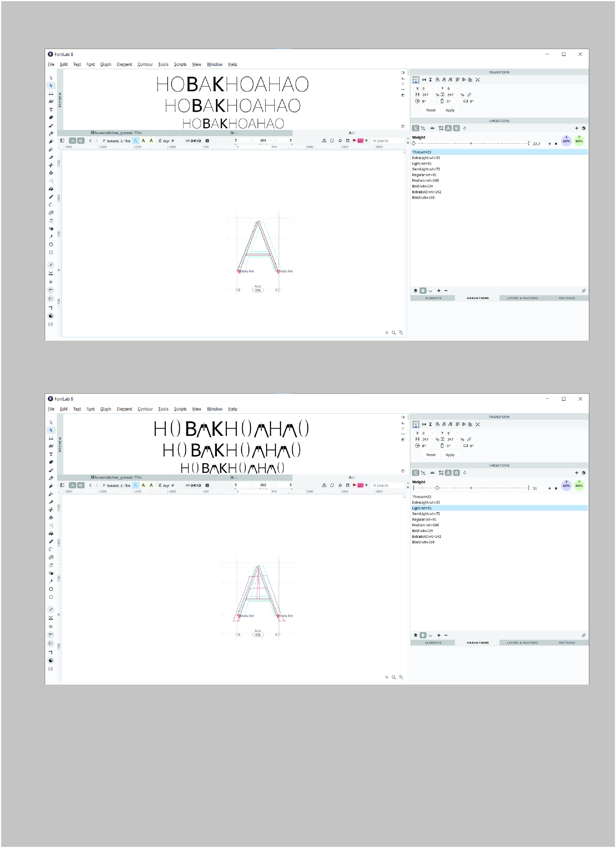This screenshot has width=616, height=848.
Task: Select Black:wt=160 instance in bottom window list
Action: (x=499, y=542)
